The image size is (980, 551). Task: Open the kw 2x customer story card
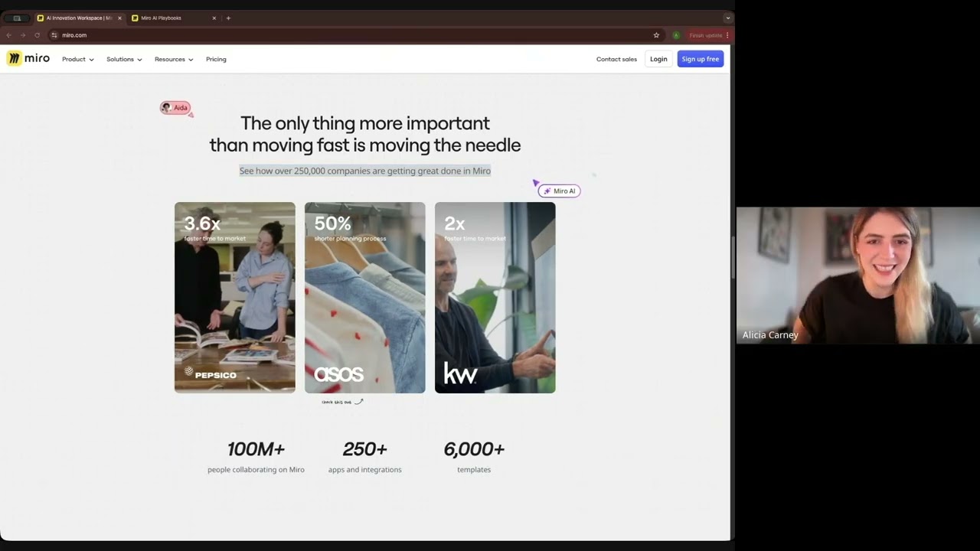(495, 298)
